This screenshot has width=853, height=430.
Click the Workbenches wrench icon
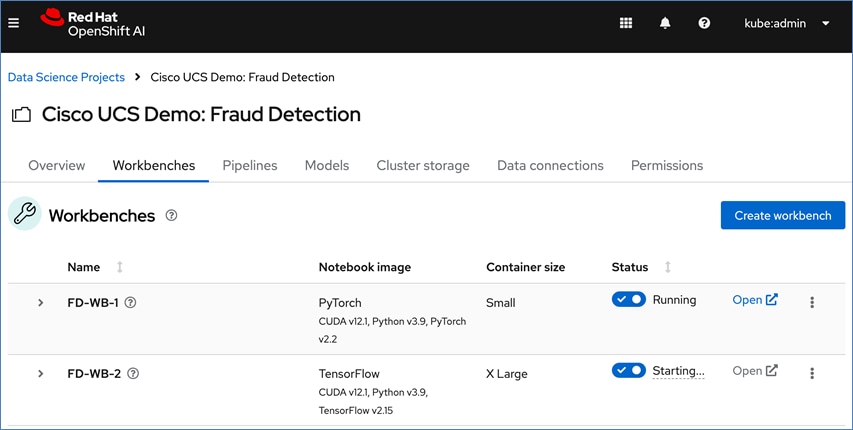coord(24,214)
